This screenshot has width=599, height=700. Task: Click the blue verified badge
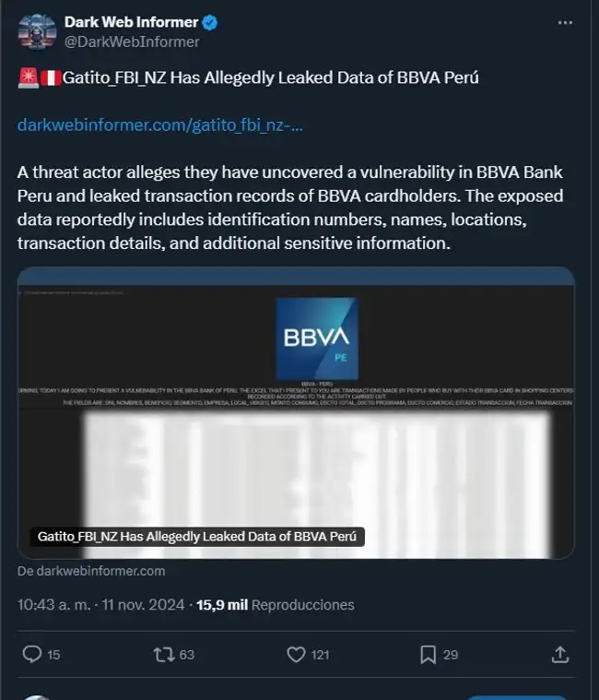[x=210, y=22]
